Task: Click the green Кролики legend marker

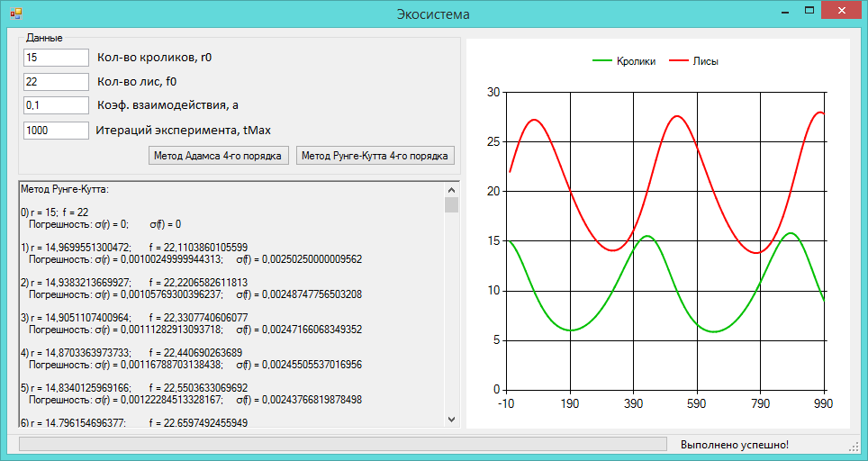Action: (602, 61)
